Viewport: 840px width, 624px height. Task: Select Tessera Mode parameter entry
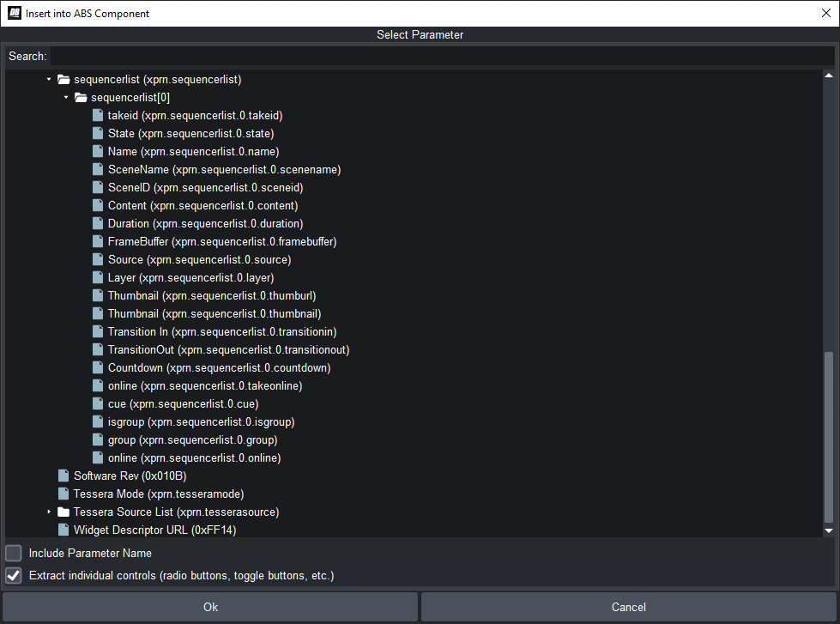[159, 494]
